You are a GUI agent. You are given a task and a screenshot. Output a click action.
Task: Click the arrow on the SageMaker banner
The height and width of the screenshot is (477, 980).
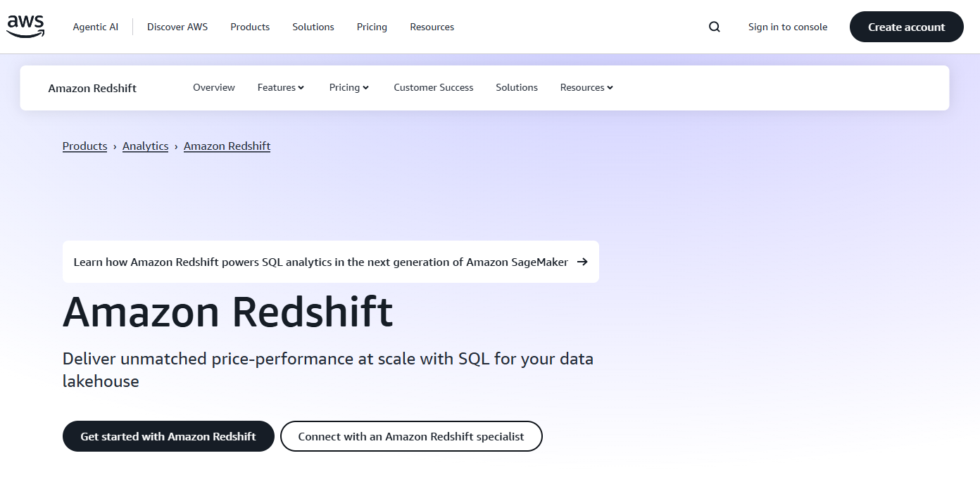(582, 261)
